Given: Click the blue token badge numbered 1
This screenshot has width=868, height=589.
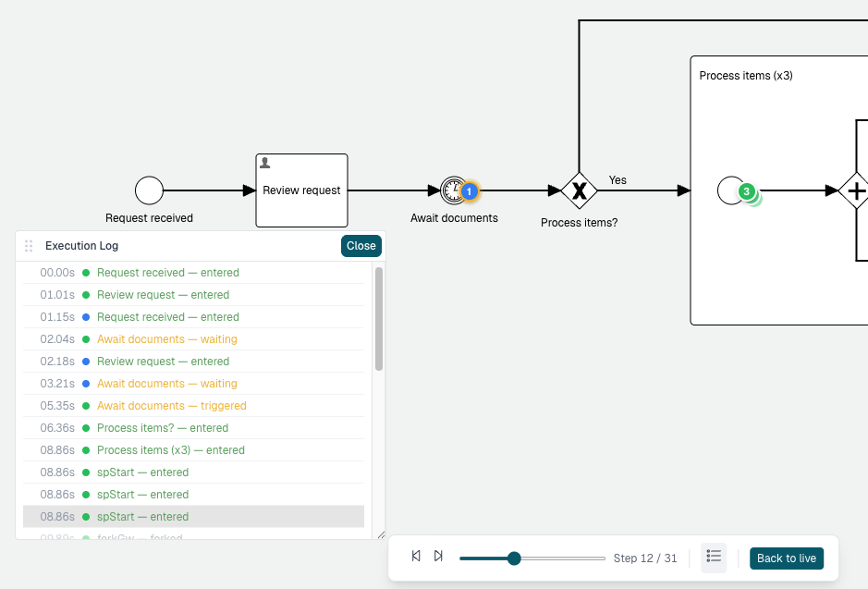Looking at the screenshot, I should coord(469,191).
